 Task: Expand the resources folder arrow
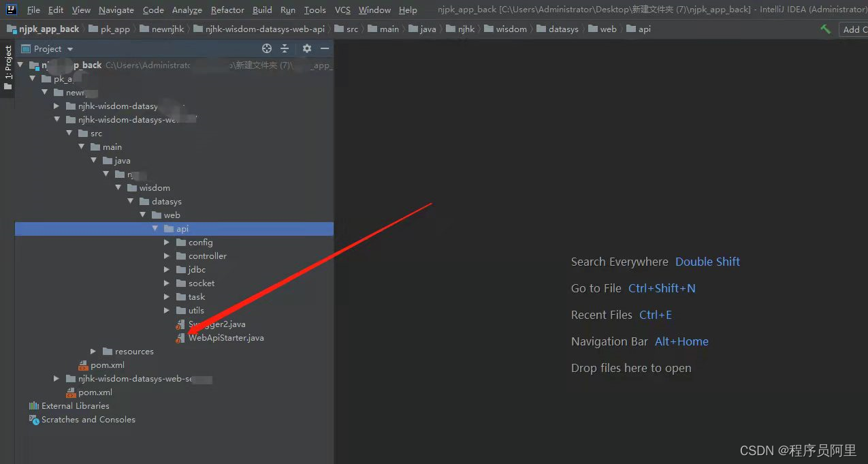[93, 352]
